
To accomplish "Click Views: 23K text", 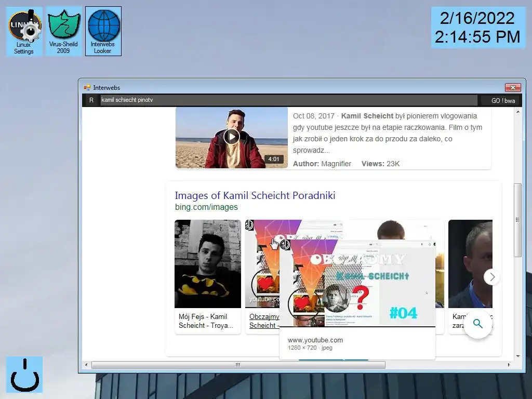I will [x=380, y=164].
